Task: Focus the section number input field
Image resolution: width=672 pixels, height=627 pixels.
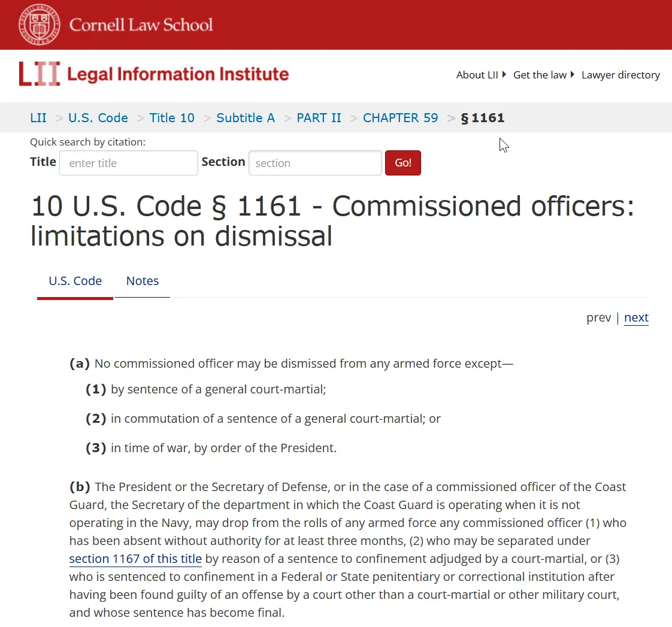Action: pyautogui.click(x=315, y=162)
